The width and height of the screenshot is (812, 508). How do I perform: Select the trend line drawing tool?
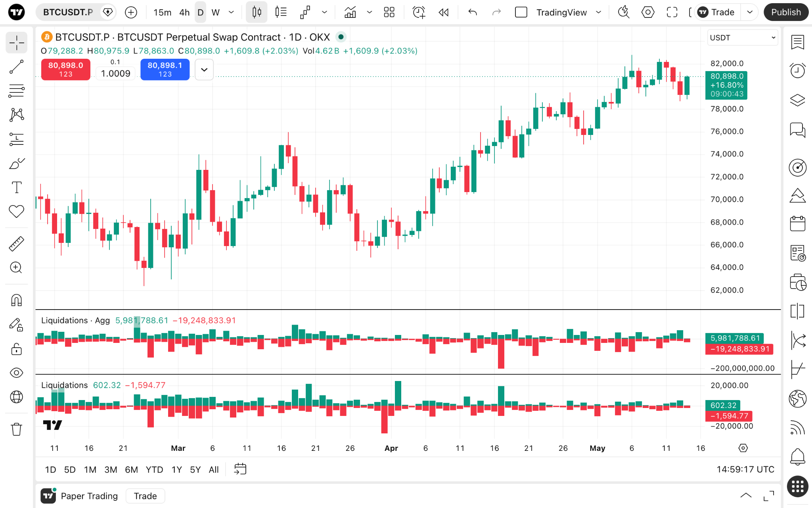point(17,67)
